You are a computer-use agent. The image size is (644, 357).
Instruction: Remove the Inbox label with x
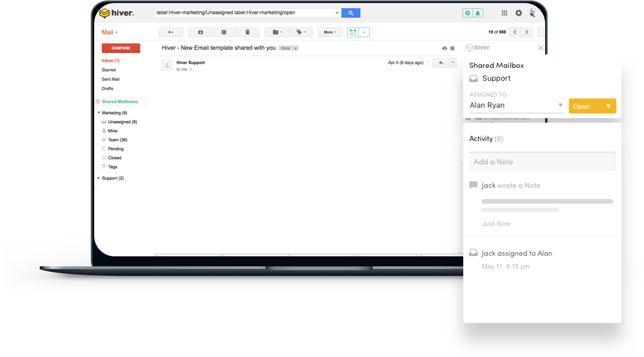tap(295, 49)
